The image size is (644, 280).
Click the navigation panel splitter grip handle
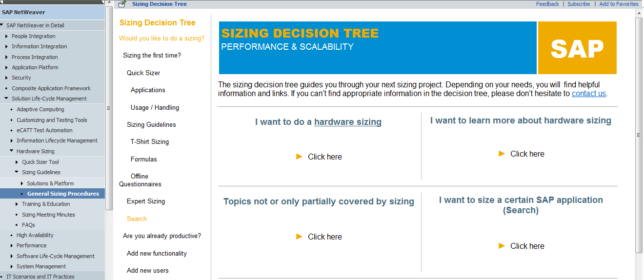click(109, 109)
